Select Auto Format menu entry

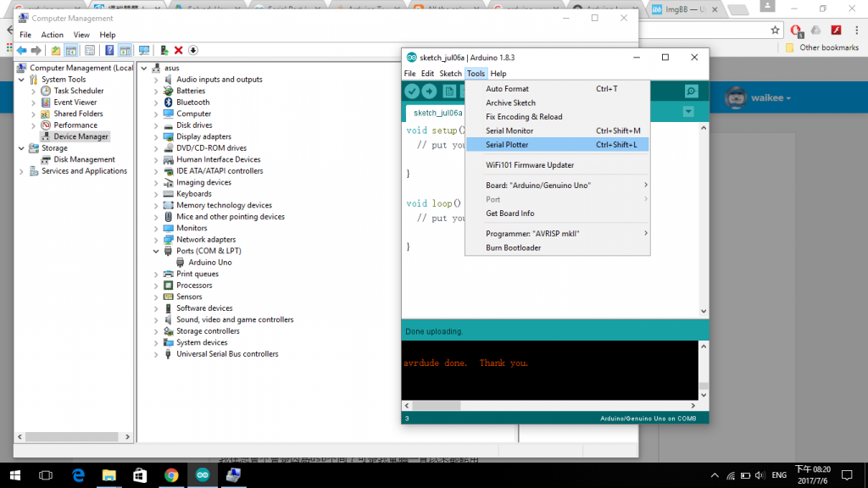(558, 88)
